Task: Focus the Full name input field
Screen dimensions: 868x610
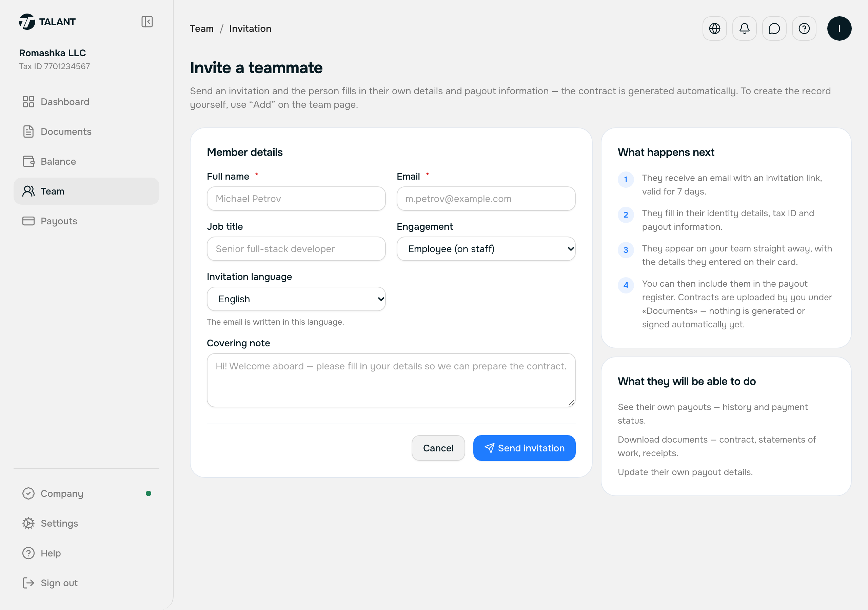Action: 296,199
